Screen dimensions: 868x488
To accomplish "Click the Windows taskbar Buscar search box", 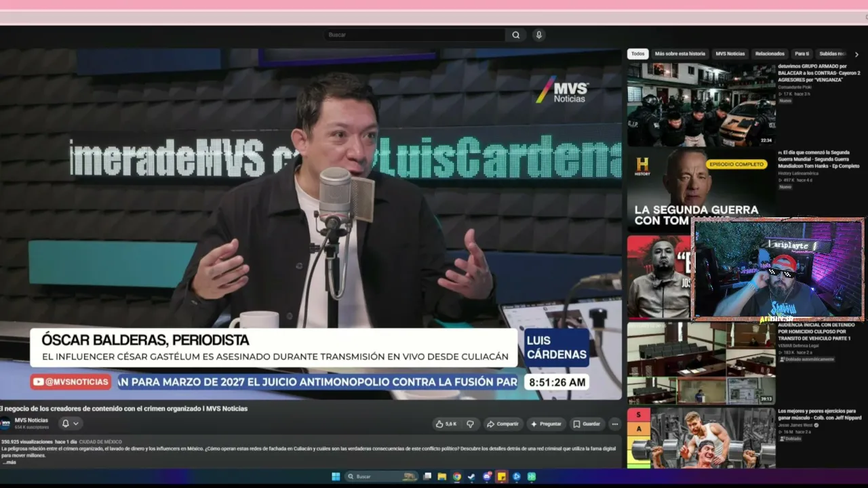I will tap(381, 476).
